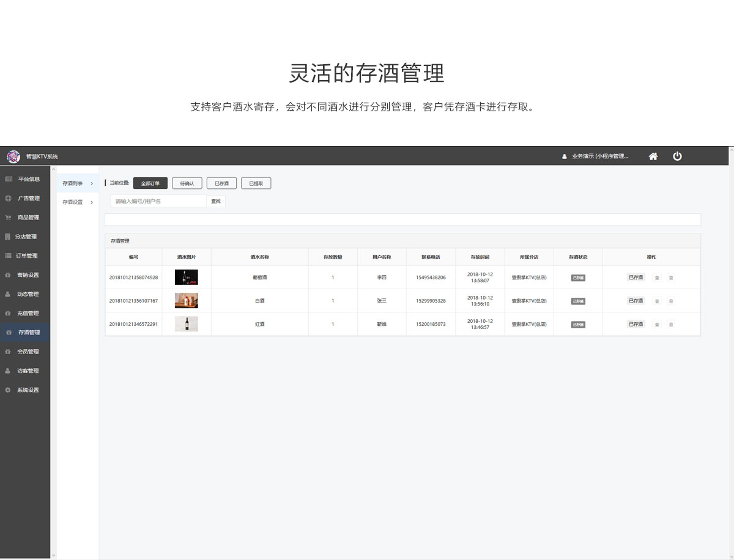Click the 酒水名称 column header
The image size is (734, 560).
(259, 257)
